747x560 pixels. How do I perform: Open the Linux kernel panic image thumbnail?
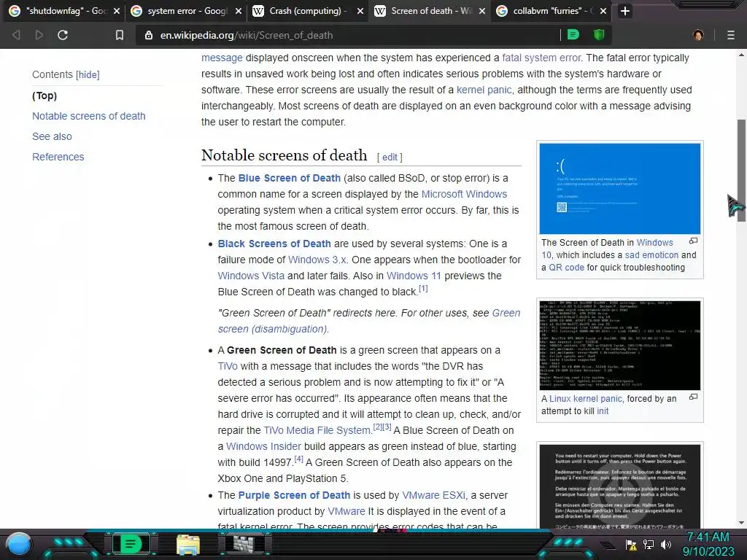(x=620, y=345)
